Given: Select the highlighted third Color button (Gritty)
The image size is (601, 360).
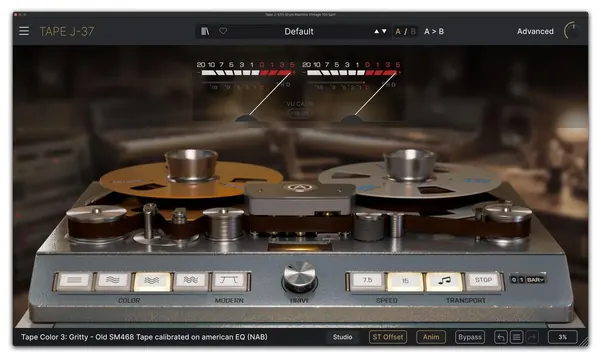Looking at the screenshot, I should 152,281.
